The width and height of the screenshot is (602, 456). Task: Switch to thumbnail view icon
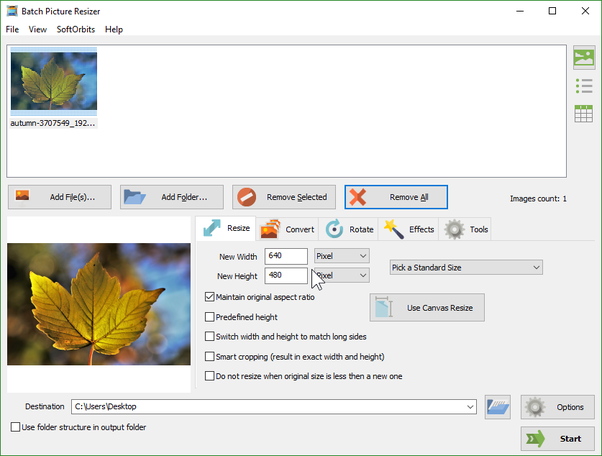[584, 58]
